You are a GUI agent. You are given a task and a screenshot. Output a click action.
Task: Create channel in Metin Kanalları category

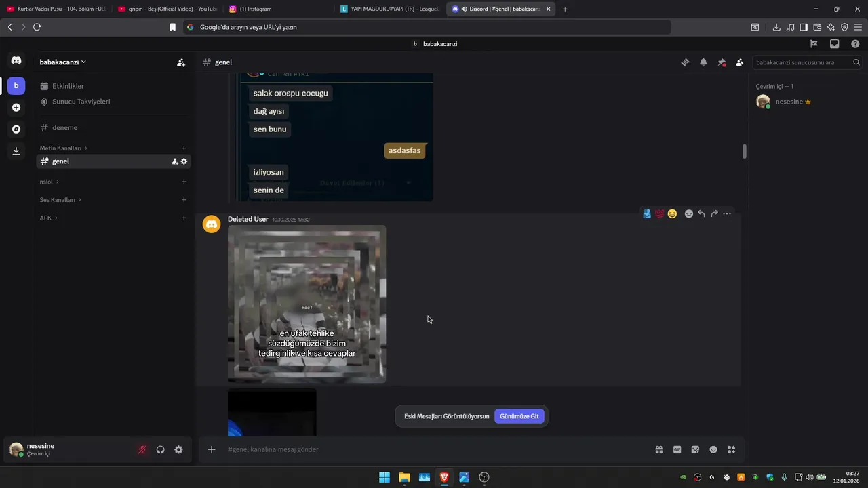pos(184,148)
